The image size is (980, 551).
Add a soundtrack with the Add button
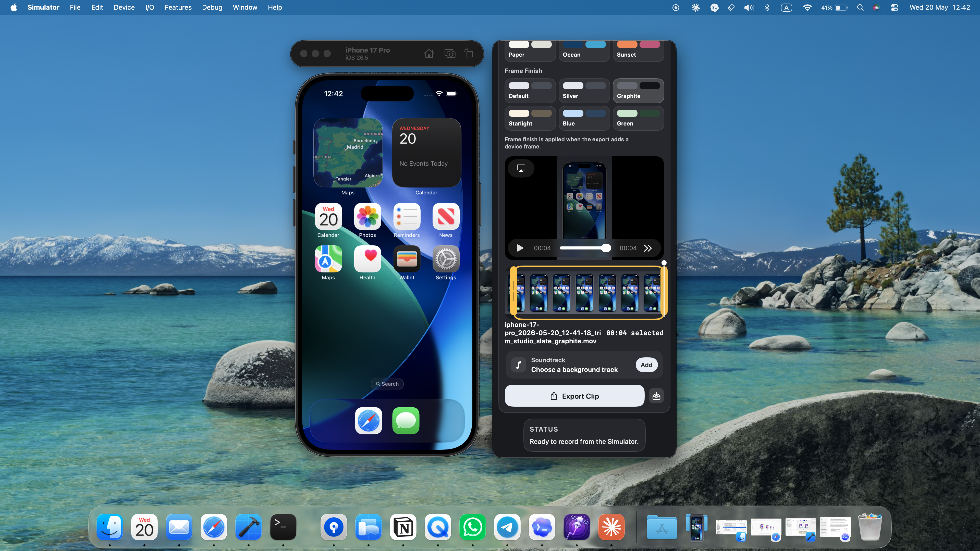coord(646,365)
